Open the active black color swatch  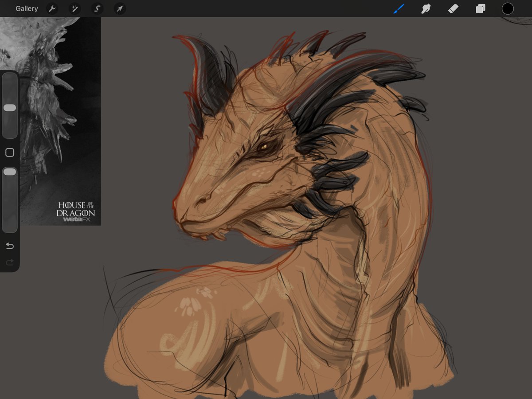pyautogui.click(x=508, y=8)
